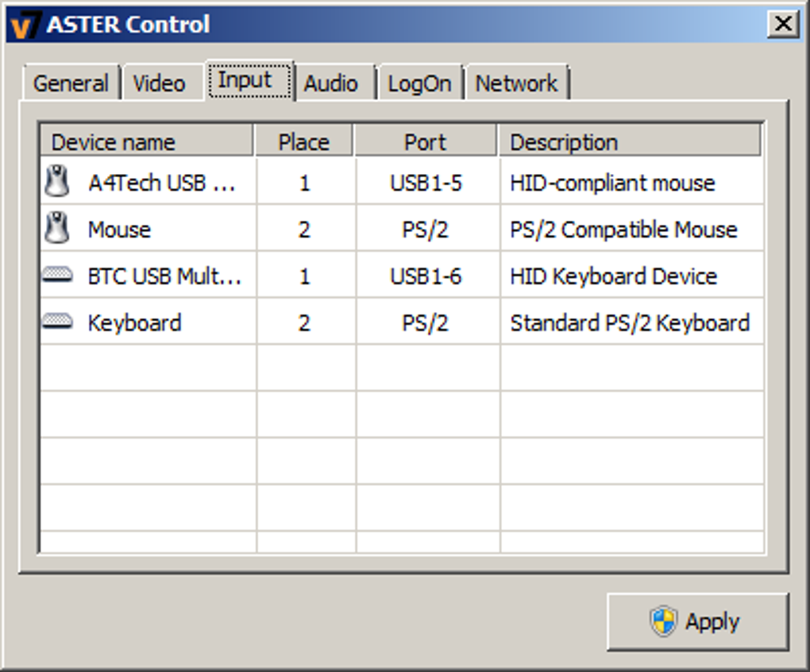
Task: Click the HID-compliant mouse description
Action: coord(613,183)
